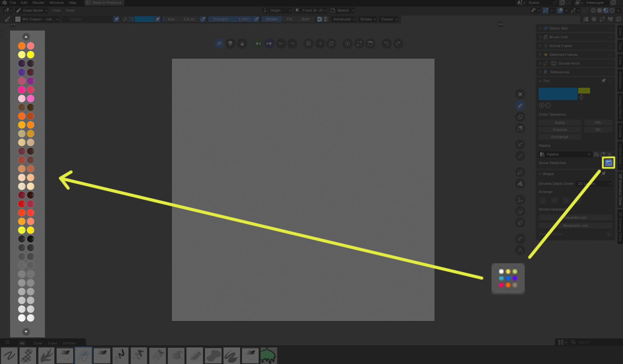Screen dimensions: 623x364
Task: Open the File menu
Action: coord(13,3)
